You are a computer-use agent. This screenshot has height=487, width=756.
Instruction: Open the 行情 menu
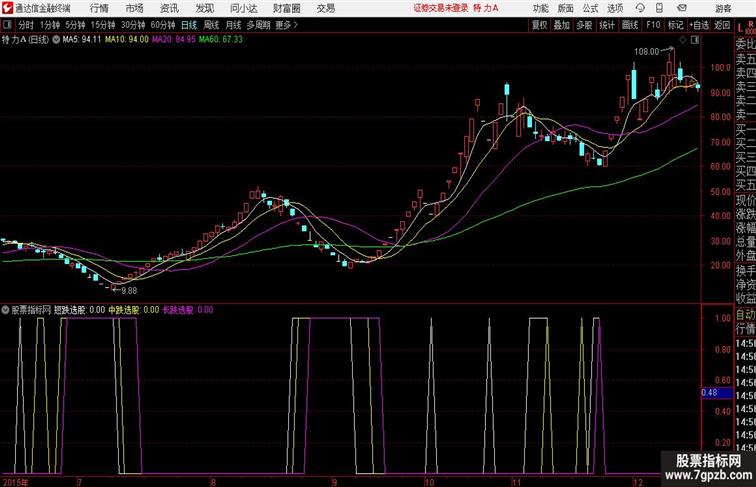tap(99, 8)
